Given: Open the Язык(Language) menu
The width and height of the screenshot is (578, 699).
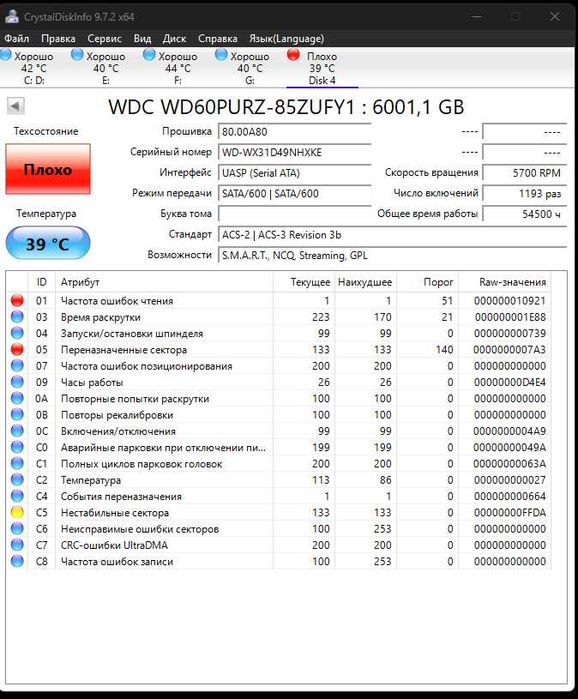Looking at the screenshot, I should click(287, 39).
